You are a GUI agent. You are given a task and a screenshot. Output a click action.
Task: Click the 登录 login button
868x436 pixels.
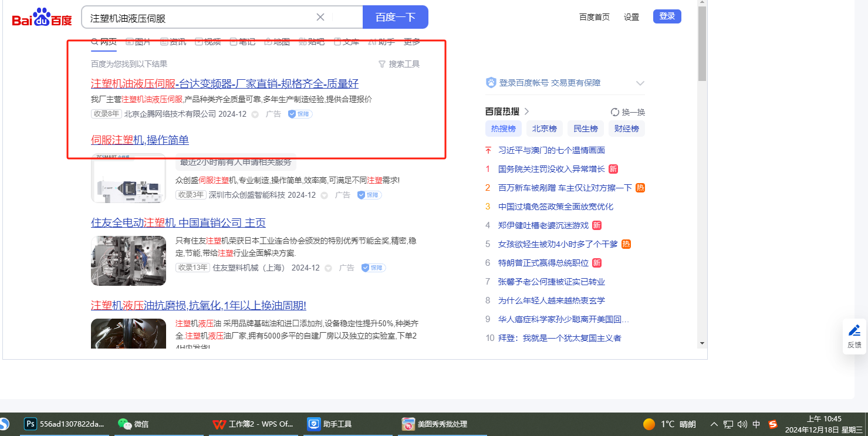[667, 16]
